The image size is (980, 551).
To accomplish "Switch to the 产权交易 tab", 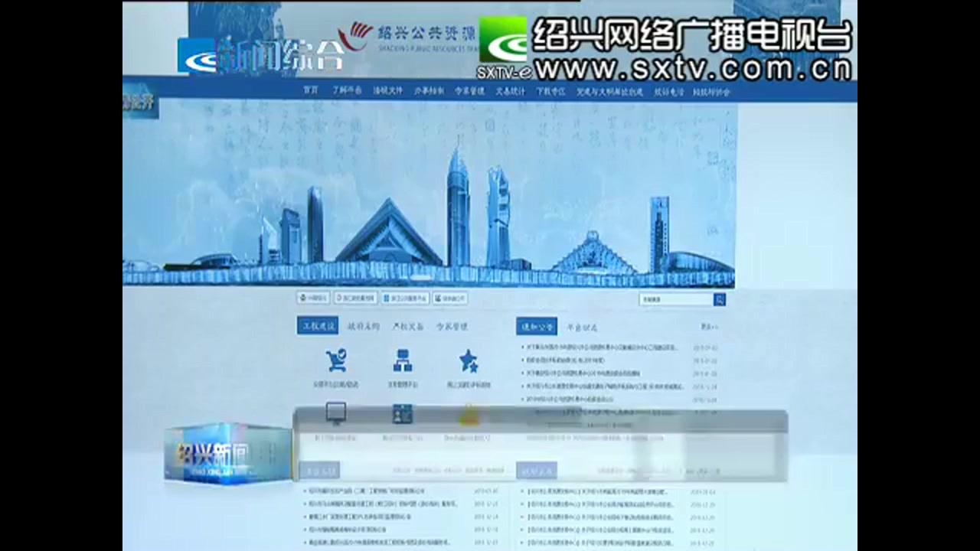I will tap(408, 326).
